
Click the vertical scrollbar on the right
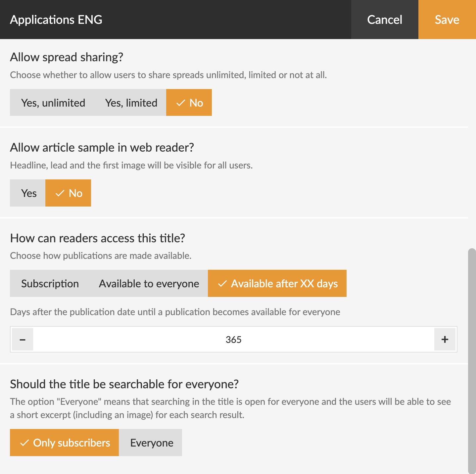[x=472, y=361]
